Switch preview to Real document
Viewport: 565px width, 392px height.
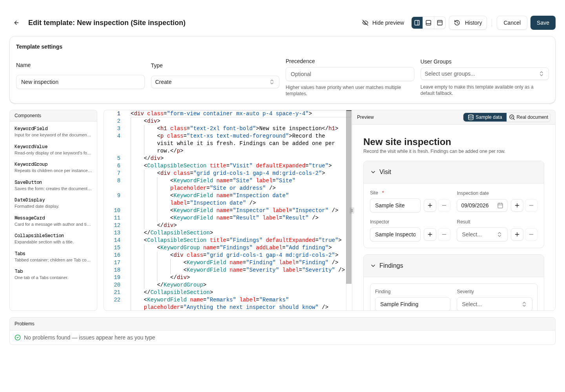click(x=529, y=117)
